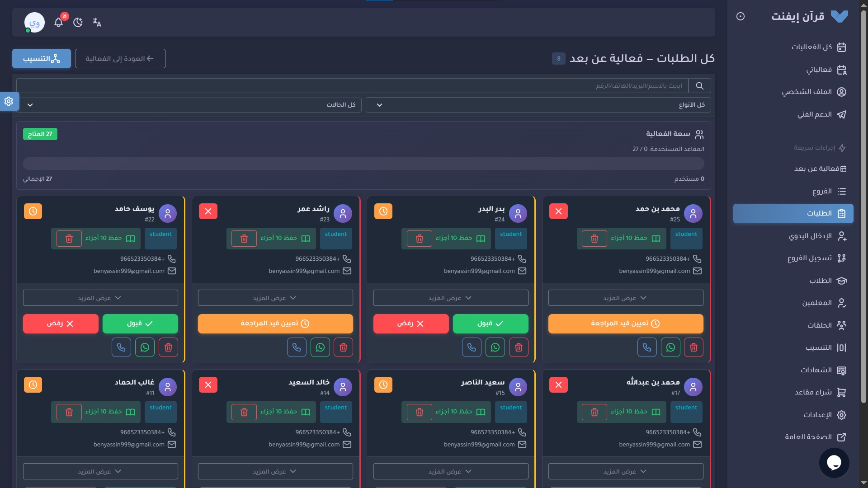
Task: Open notifications bell icon
Action: pos(59,22)
